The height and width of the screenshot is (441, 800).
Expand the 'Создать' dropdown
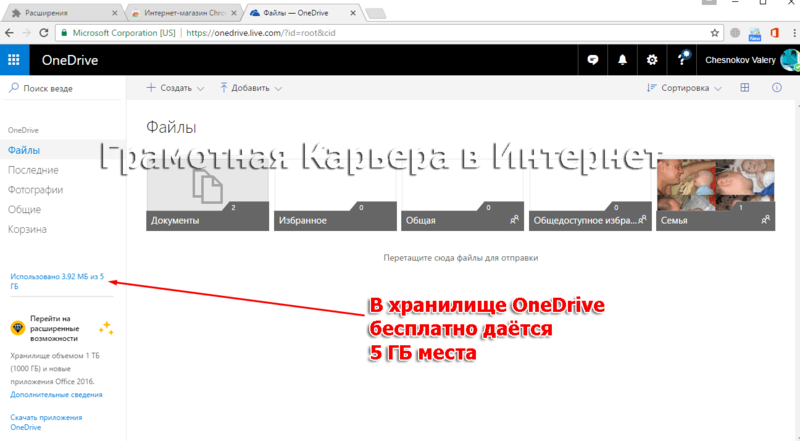tap(175, 88)
